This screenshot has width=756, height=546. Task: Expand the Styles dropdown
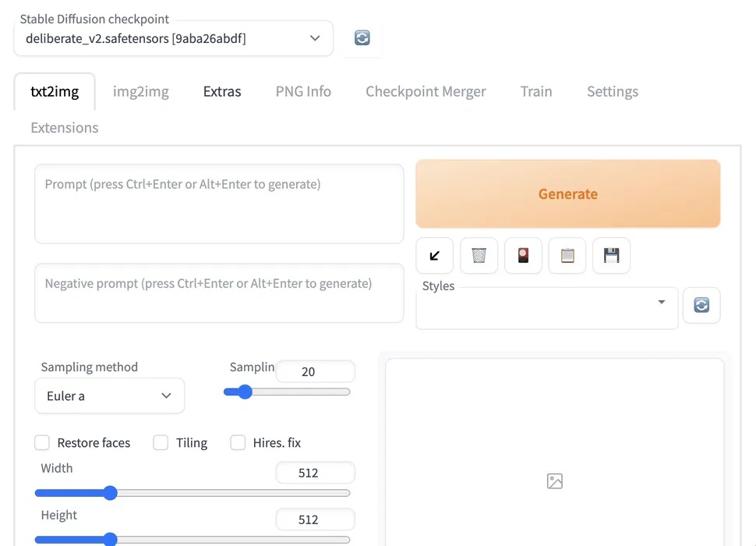[661, 303]
